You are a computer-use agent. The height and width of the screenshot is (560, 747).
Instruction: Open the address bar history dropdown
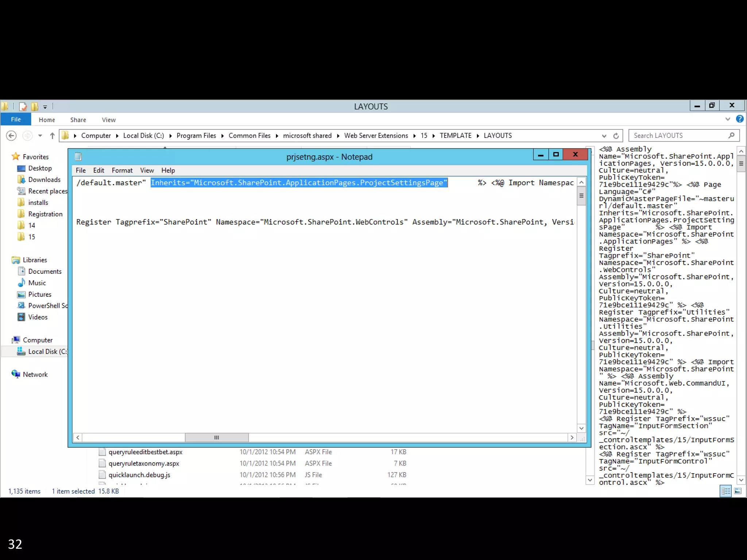pos(604,136)
